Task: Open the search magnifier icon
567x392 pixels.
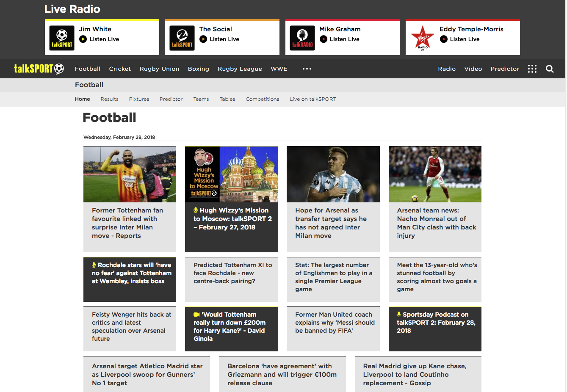Action: click(550, 69)
